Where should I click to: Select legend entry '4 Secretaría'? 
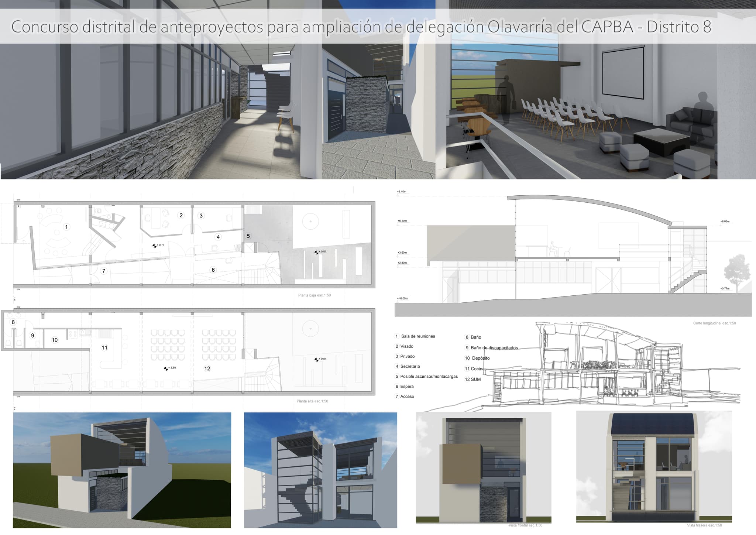pyautogui.click(x=408, y=366)
